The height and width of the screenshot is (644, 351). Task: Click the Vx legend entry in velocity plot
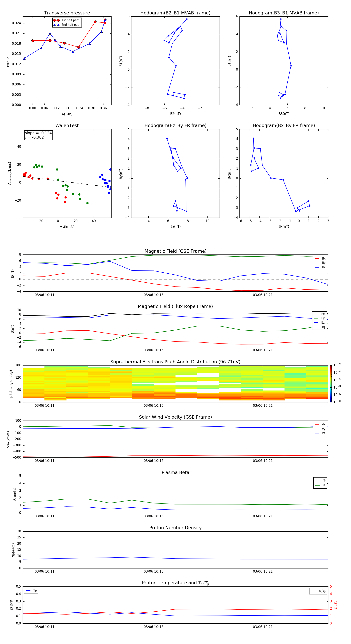click(320, 424)
